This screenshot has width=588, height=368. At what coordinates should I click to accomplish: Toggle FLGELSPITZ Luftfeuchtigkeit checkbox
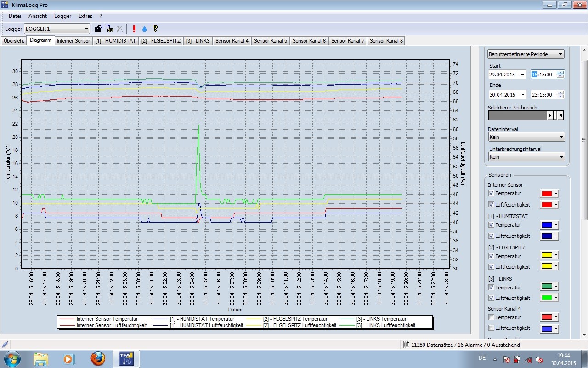pyautogui.click(x=491, y=266)
